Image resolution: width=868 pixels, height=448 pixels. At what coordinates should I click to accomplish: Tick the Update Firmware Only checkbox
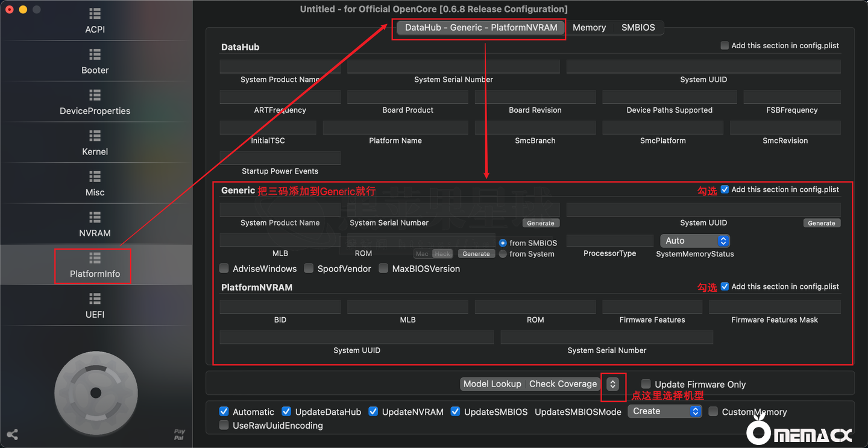pos(646,384)
